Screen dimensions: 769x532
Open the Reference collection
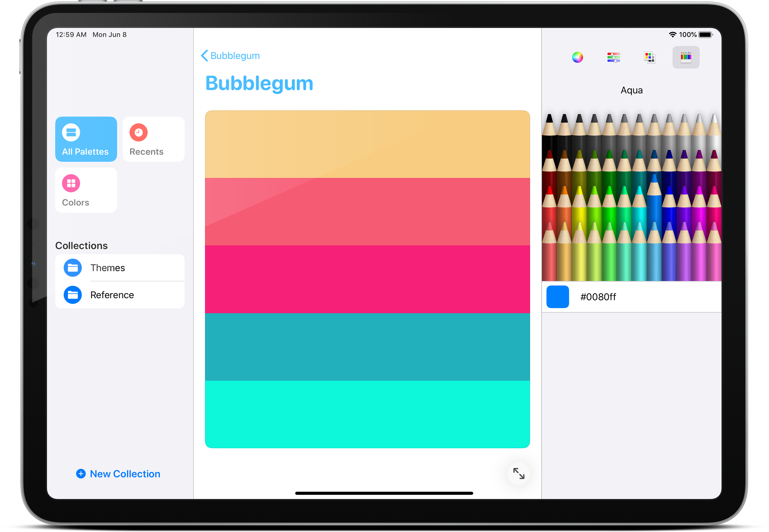(112, 295)
